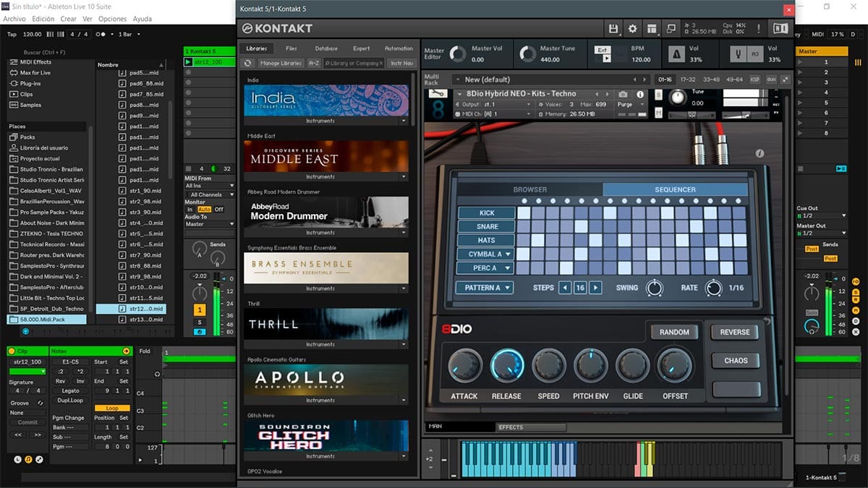The height and width of the screenshot is (488, 868).
Task: Toggle track activator button 1
Action: (200, 309)
